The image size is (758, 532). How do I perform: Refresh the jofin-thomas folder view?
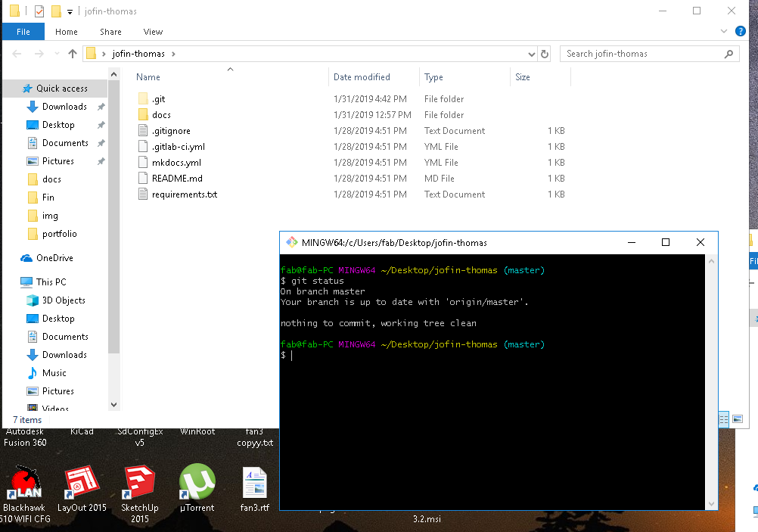pos(545,54)
